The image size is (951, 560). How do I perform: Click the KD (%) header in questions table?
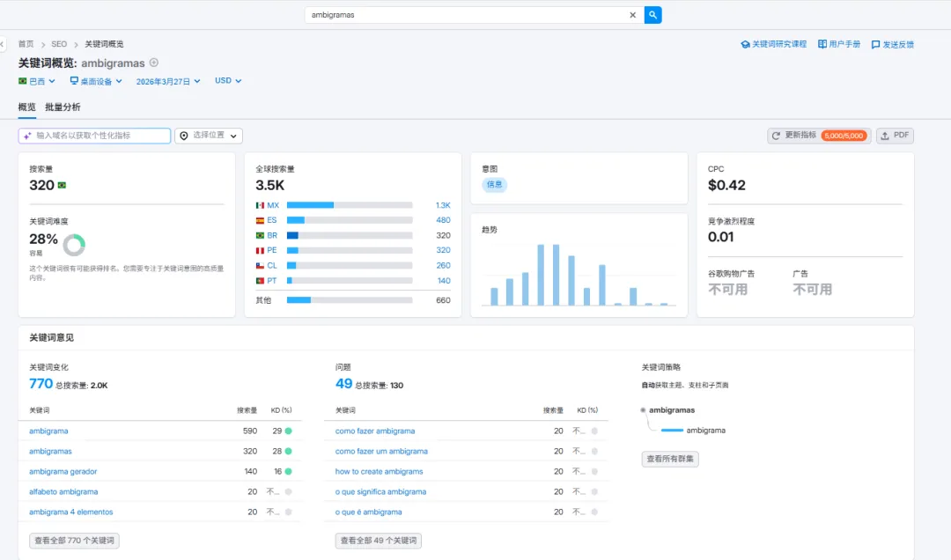point(587,410)
